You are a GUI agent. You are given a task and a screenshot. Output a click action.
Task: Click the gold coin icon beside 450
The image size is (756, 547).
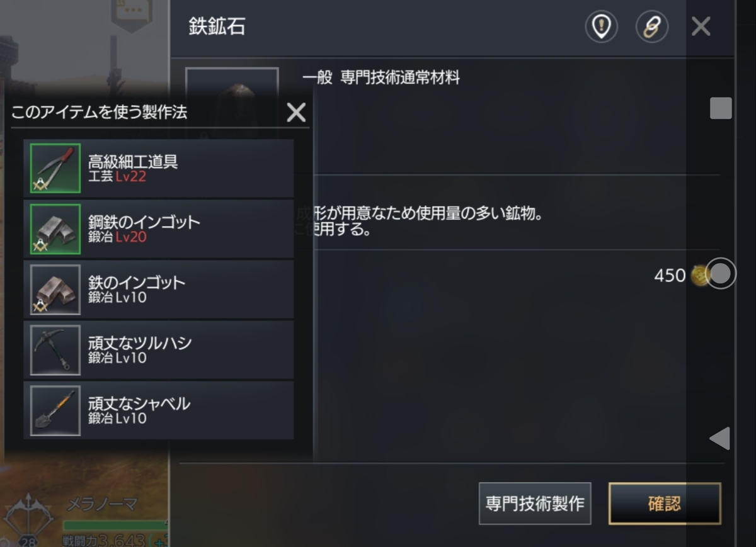click(698, 275)
